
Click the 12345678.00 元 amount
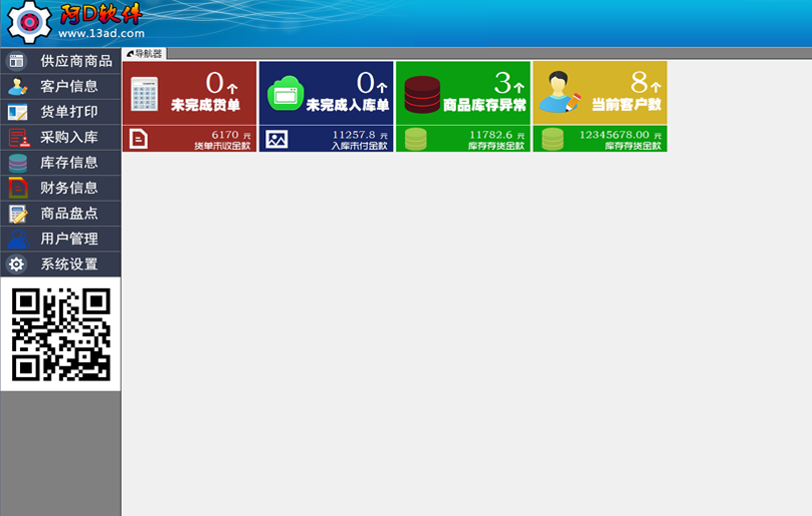pos(620,135)
